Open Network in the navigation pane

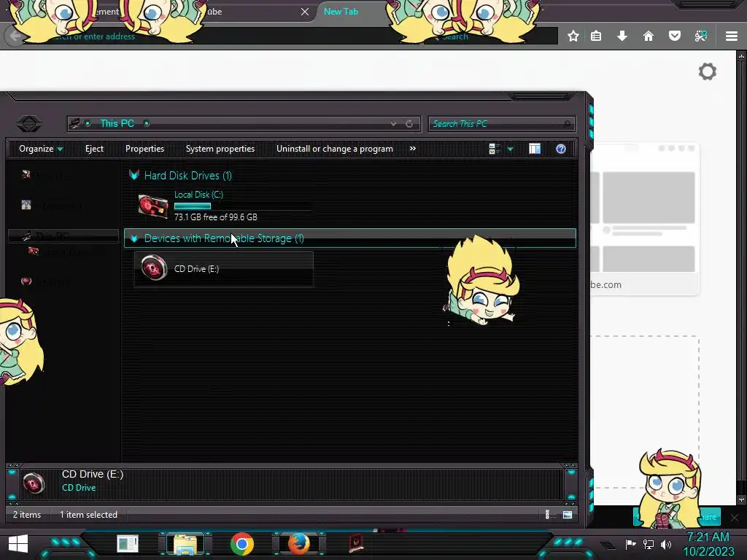click(x=45, y=282)
